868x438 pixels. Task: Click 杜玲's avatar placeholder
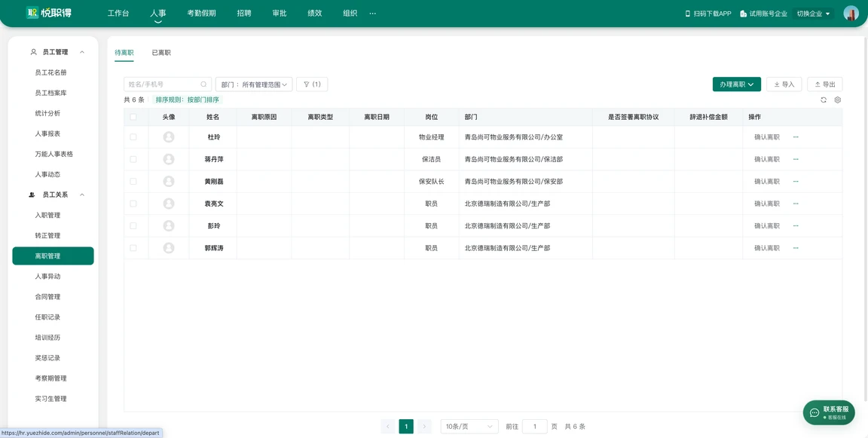pyautogui.click(x=169, y=136)
